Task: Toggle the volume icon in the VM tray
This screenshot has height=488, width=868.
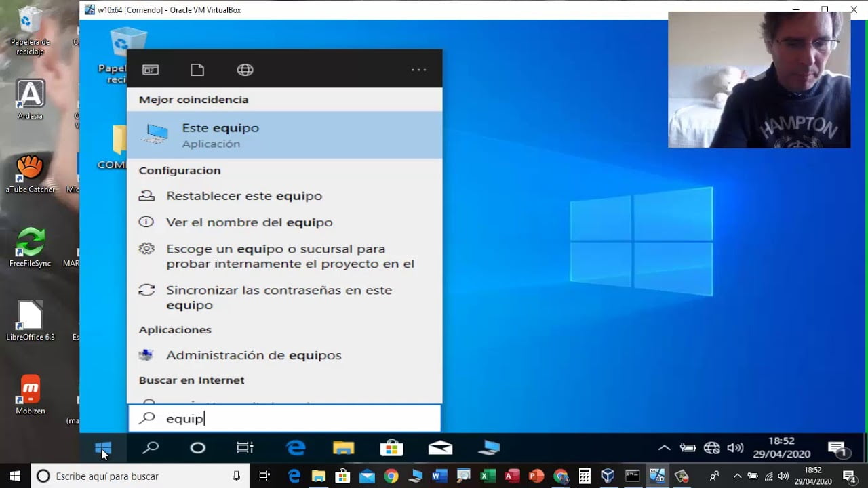Action: pos(735,447)
